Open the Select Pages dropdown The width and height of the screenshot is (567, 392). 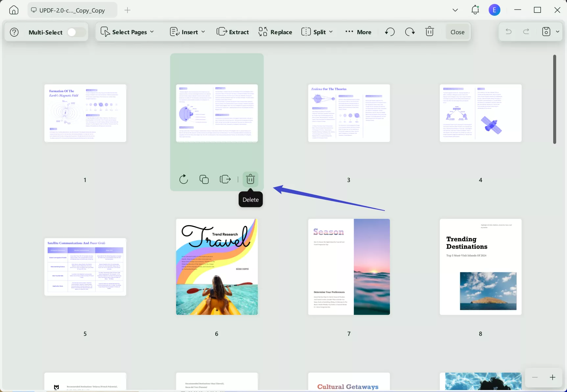(128, 32)
